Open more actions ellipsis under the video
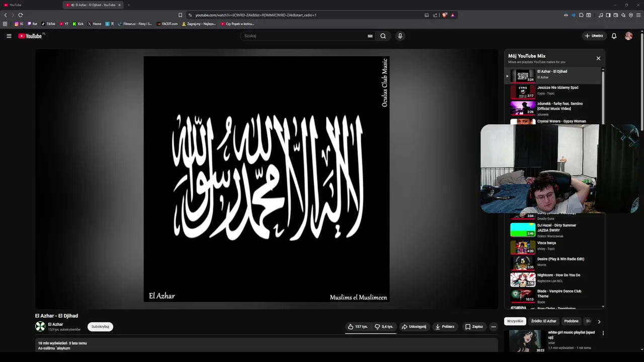The image size is (644, 362). (494, 327)
